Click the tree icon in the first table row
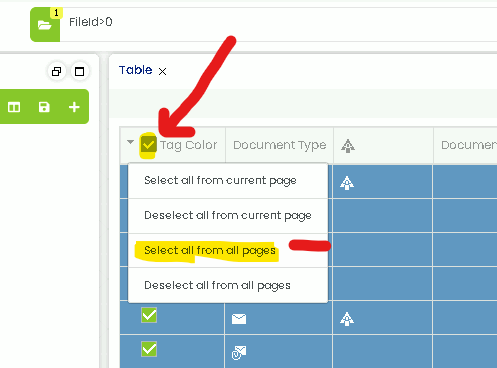497x368 pixels. (x=347, y=183)
